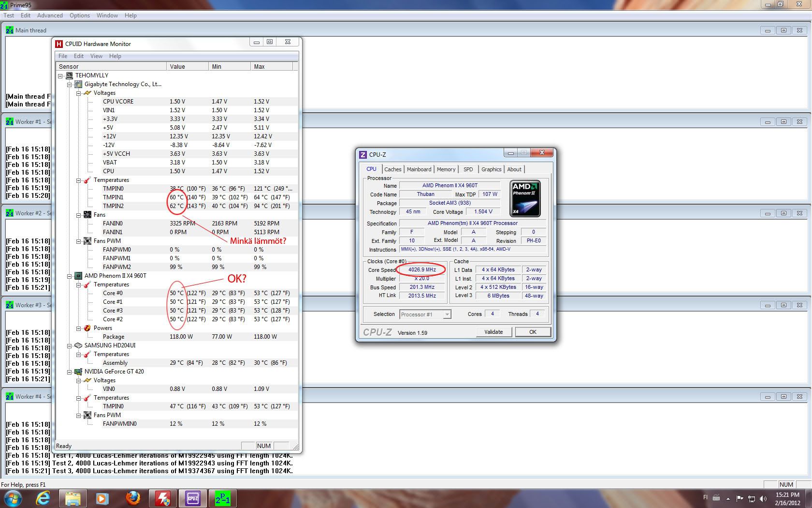Click HWMonitor title bar red H icon
The width and height of the screenshot is (812, 508).
coord(59,44)
